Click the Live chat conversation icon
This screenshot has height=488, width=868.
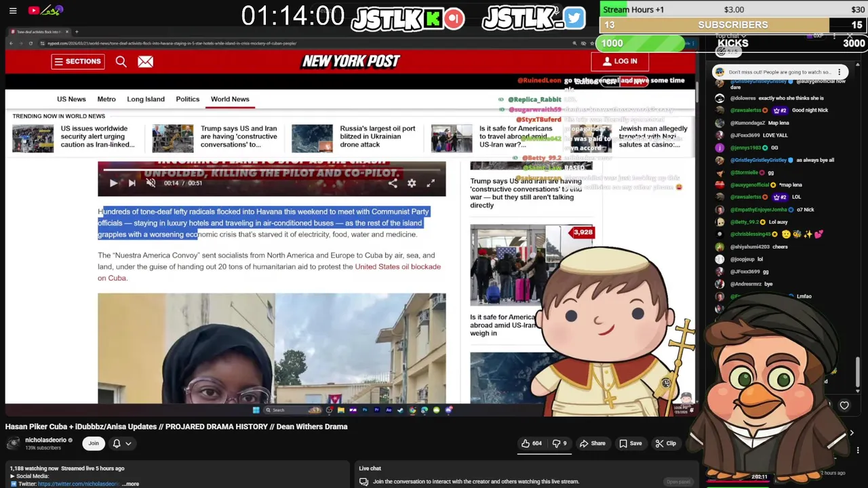tap(363, 482)
